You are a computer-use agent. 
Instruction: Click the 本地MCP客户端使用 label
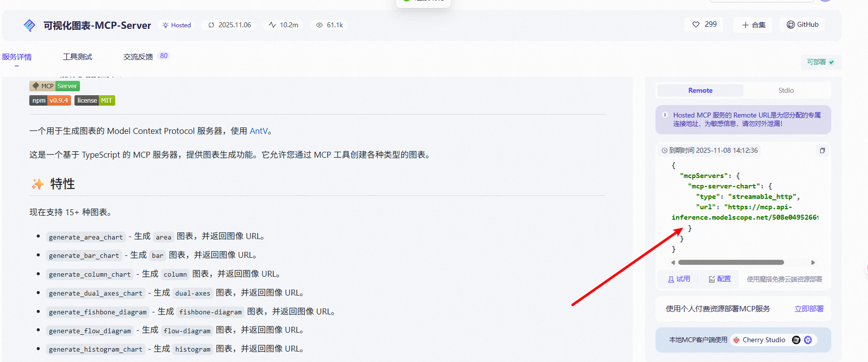click(x=698, y=340)
